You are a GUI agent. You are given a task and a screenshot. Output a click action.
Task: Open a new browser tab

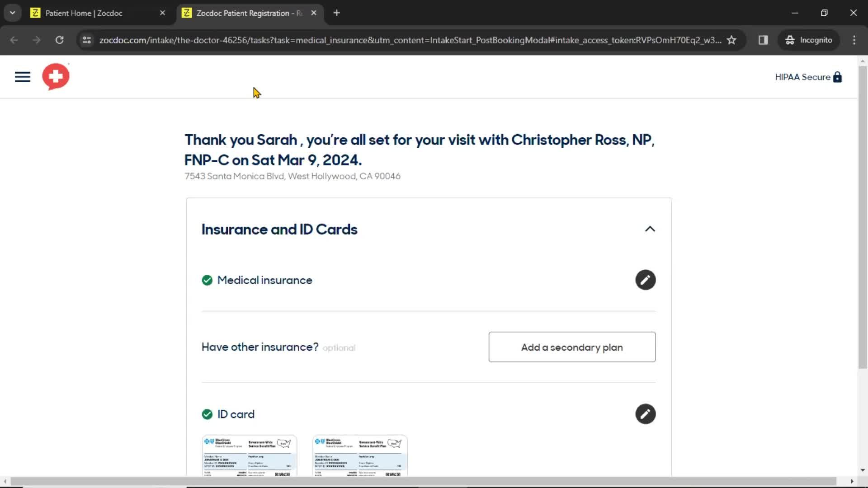point(336,13)
